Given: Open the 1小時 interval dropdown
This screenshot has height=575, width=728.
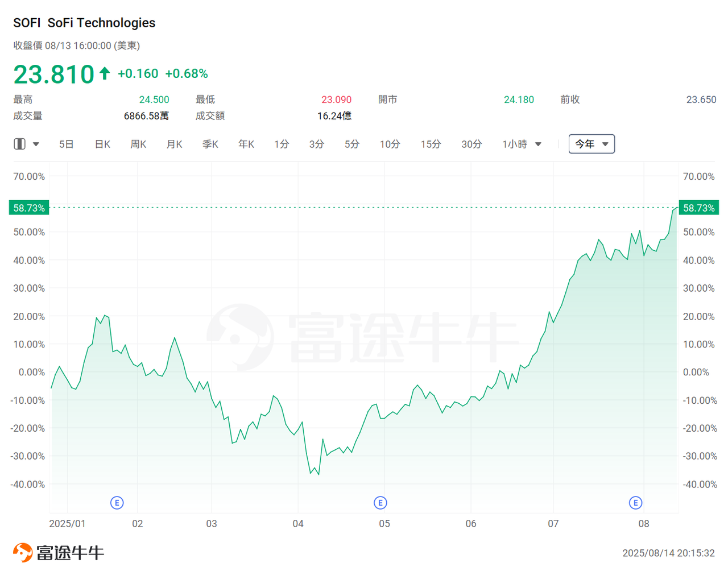Looking at the screenshot, I should pos(538,144).
